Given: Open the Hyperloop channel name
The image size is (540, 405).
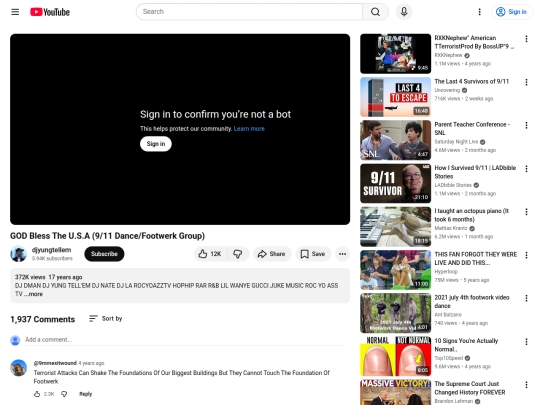Looking at the screenshot, I should (x=446, y=271).
